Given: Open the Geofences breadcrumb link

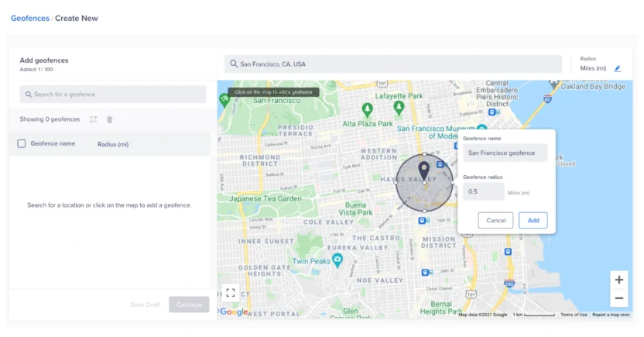Looking at the screenshot, I should pos(30,18).
